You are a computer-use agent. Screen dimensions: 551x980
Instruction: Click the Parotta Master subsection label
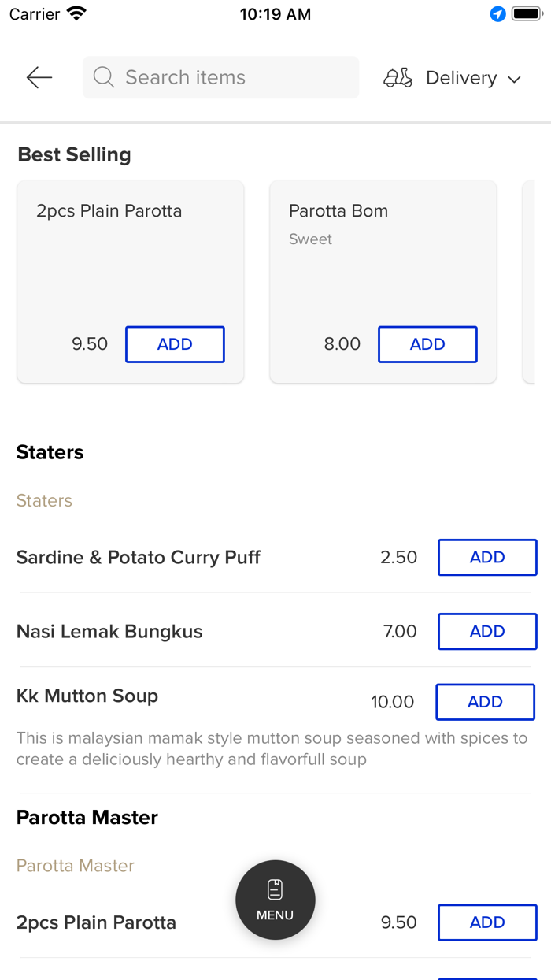(x=75, y=865)
